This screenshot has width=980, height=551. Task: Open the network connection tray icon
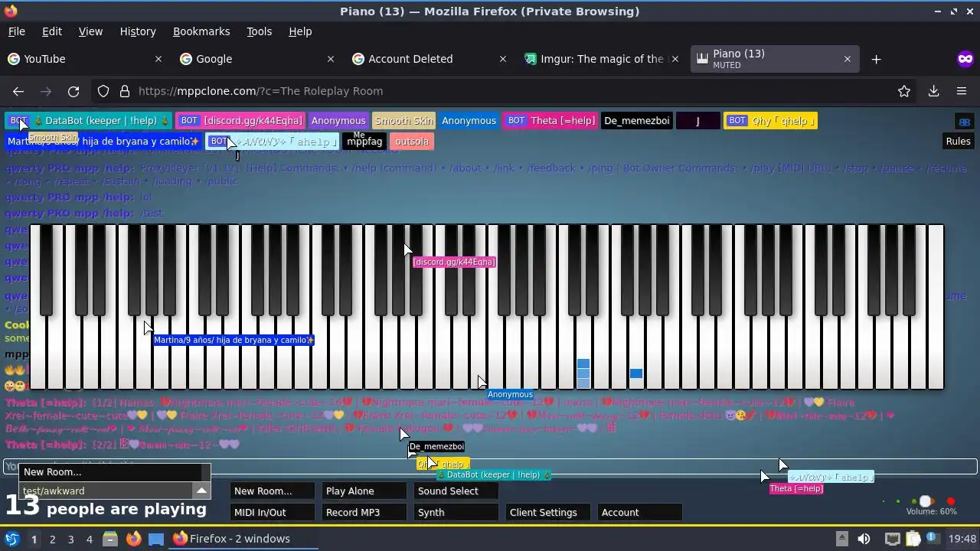coord(892,539)
